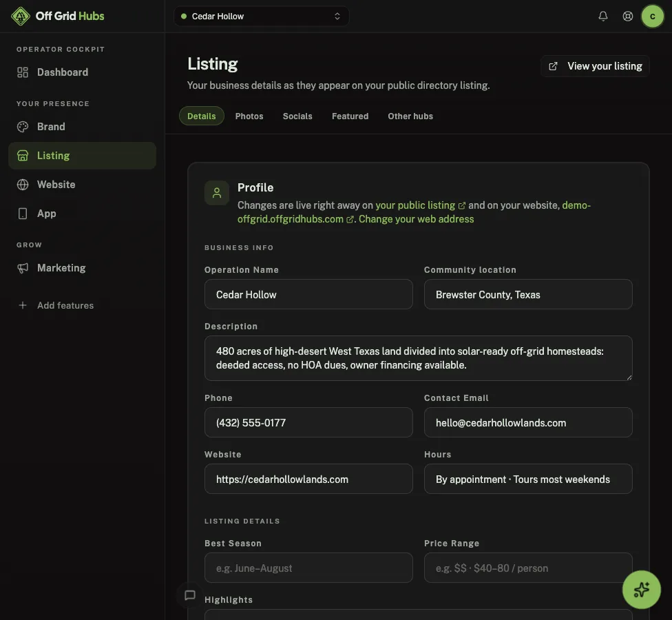Click external-link icon in View your listing
The width and height of the screenshot is (672, 620).
[x=554, y=66]
